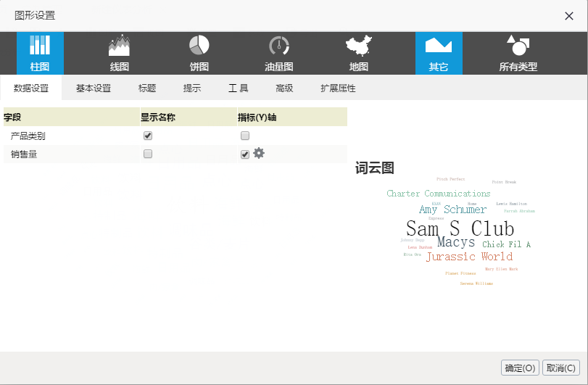Select the 产品类别 field row
The width and height of the screenshot is (588, 385).
pos(175,136)
